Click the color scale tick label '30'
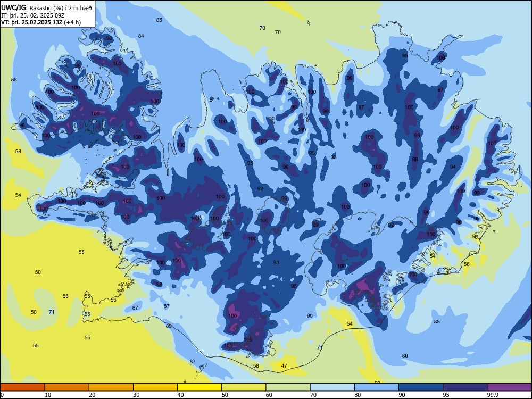Viewport: 532px width, 399px height. pyautogui.click(x=136, y=395)
